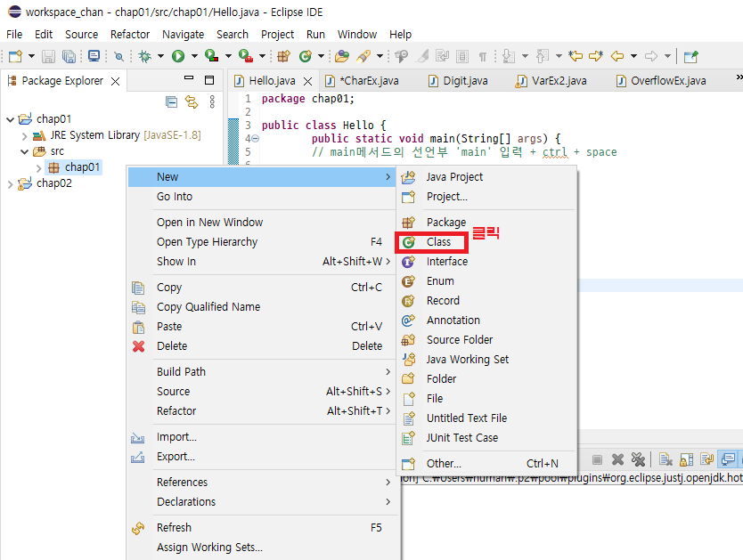743x560 pixels.
Task: Click Remove All Terminated Launches double-X icon
Action: tap(638, 459)
